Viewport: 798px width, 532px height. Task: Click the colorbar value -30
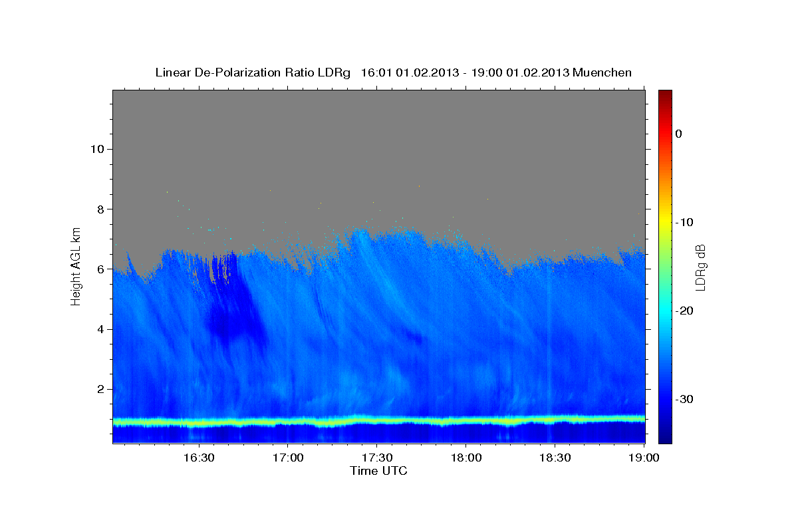click(685, 399)
